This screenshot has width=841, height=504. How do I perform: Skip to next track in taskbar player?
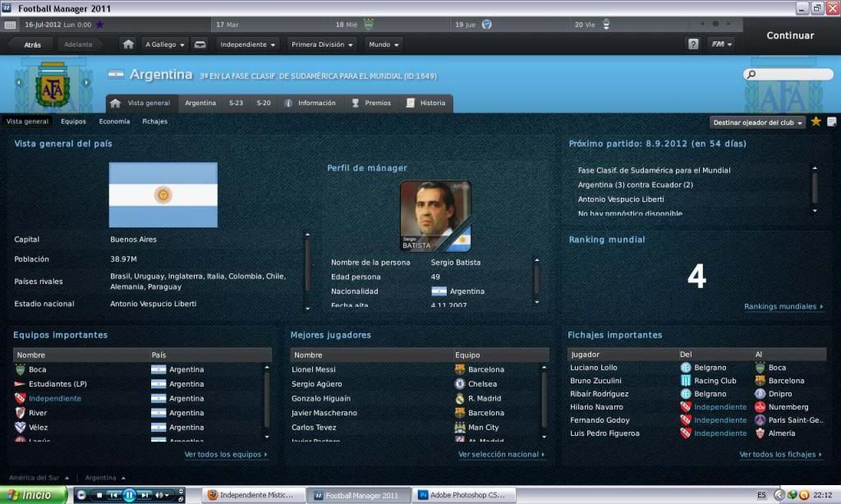coord(145,495)
